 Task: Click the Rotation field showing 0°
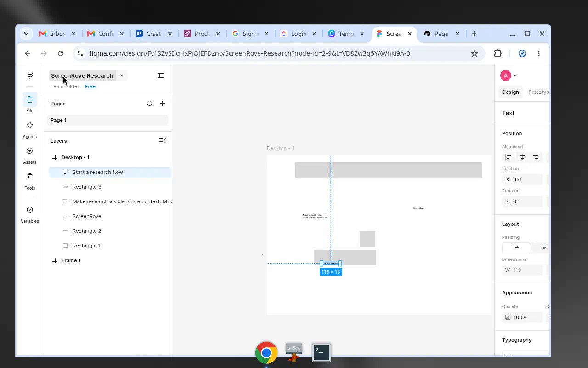[x=522, y=201]
